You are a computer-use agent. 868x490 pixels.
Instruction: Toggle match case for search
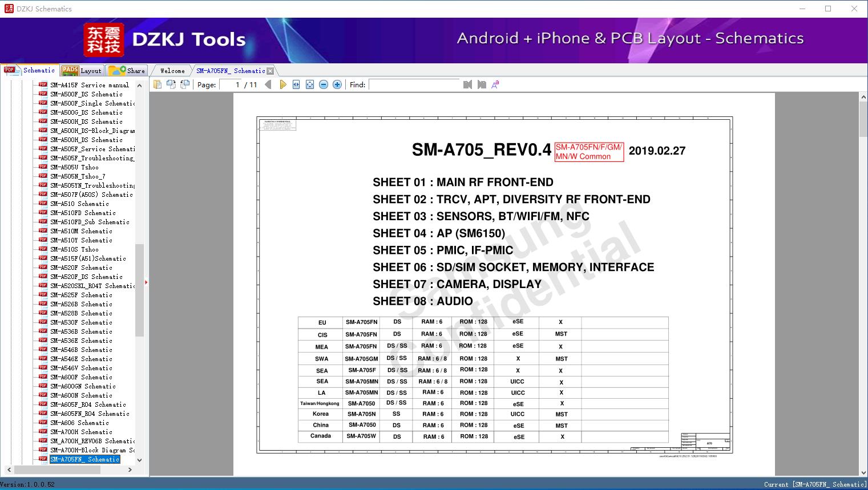(495, 84)
